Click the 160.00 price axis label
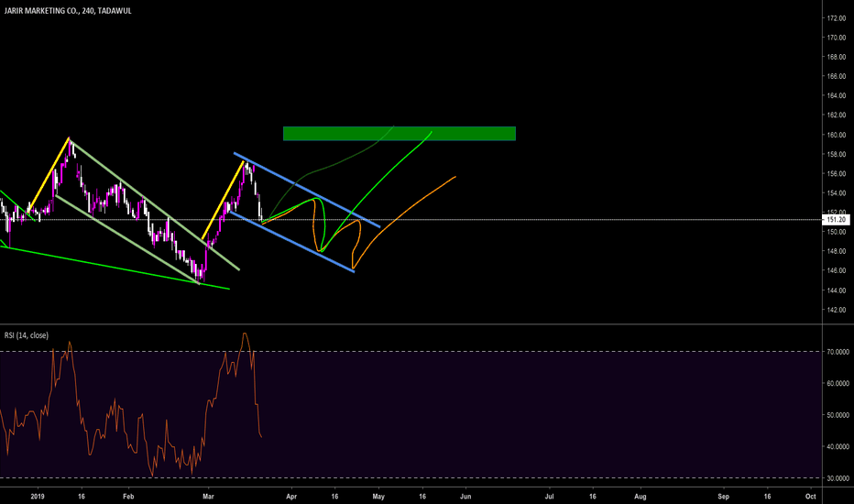 tap(837, 135)
